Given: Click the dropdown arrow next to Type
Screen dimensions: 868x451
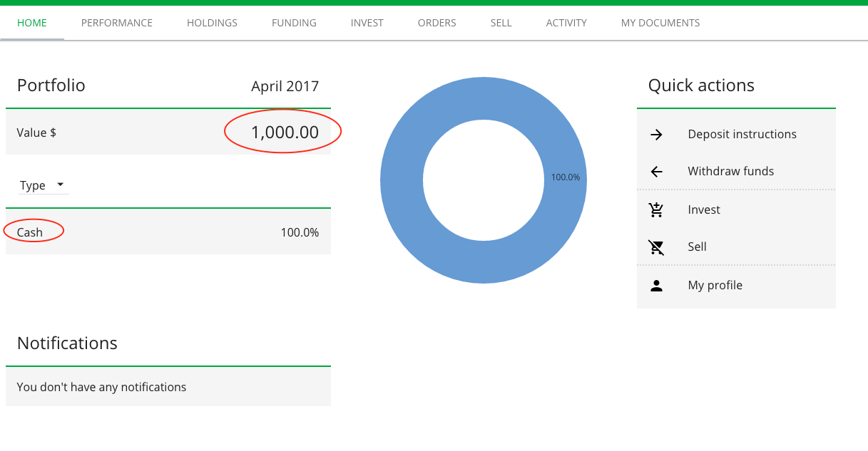Looking at the screenshot, I should coord(61,185).
